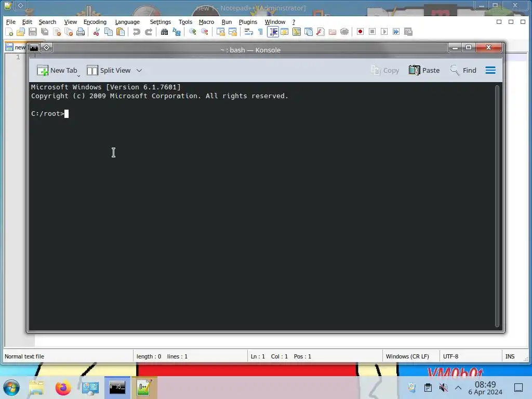Open the question mark help menu

click(294, 22)
